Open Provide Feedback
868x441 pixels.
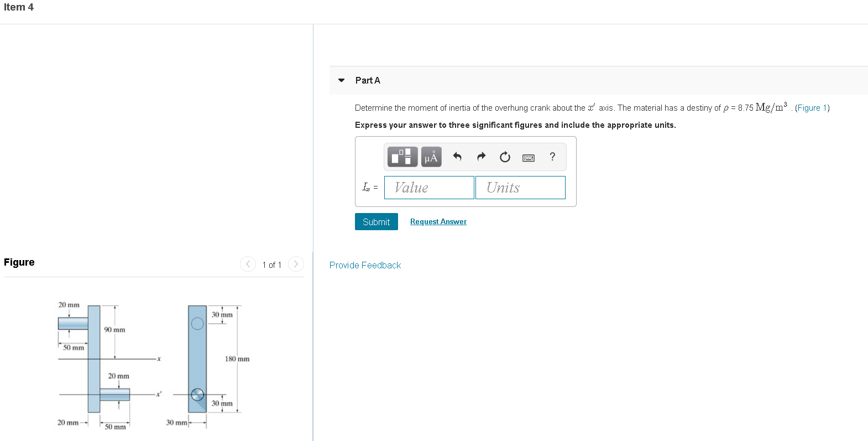pos(365,265)
